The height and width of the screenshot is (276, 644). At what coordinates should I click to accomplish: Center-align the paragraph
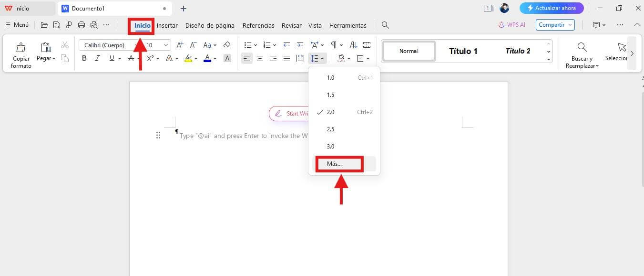(260, 58)
